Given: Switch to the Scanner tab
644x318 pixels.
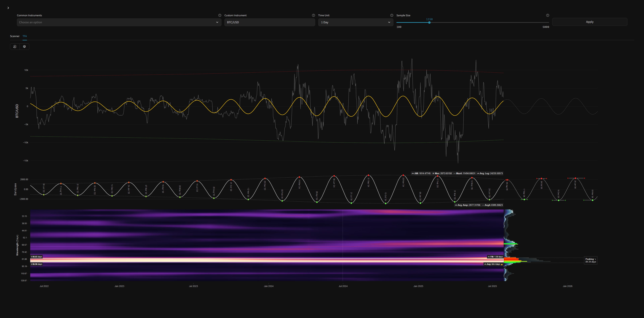Looking at the screenshot, I should (x=15, y=36).
